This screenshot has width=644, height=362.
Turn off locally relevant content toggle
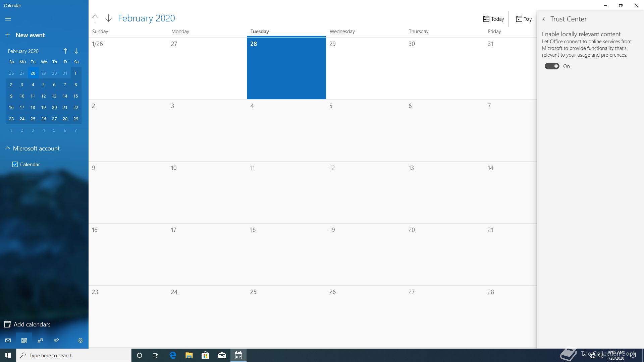click(552, 66)
